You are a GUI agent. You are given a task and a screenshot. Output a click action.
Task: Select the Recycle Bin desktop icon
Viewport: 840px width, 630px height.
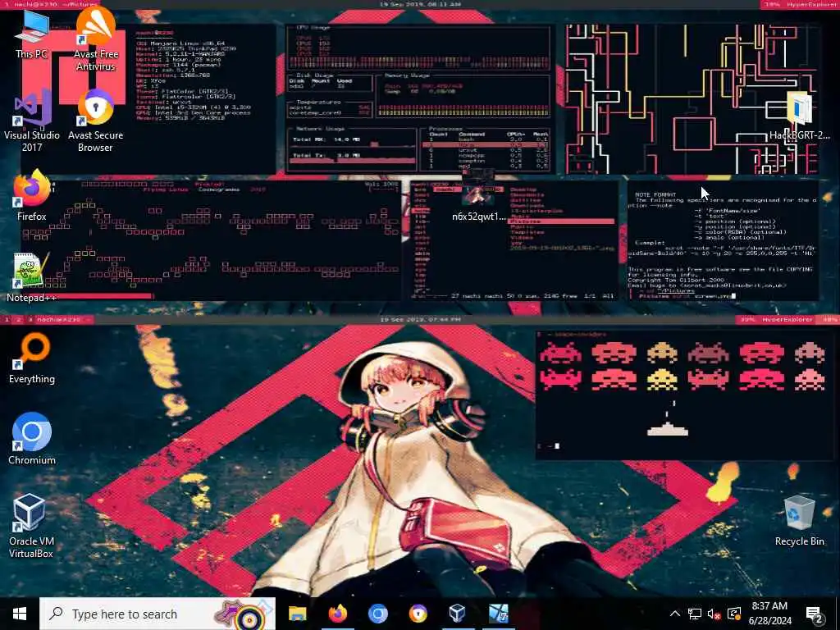pos(799,522)
